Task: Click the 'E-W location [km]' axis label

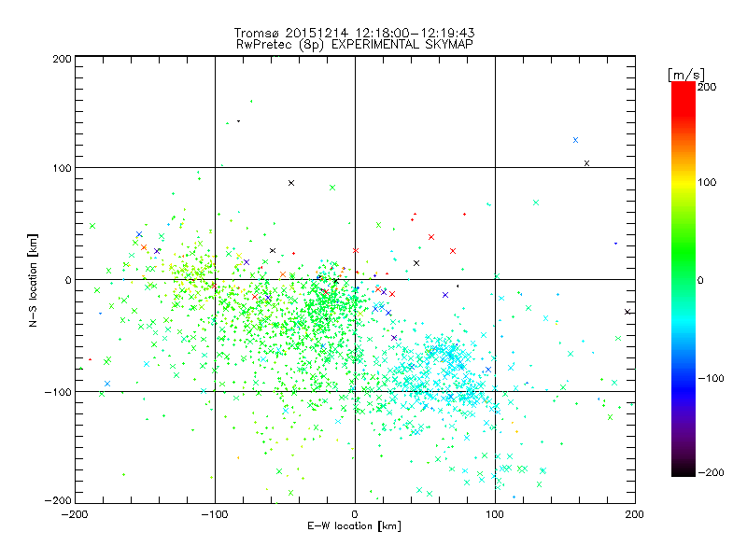Action: pos(354,526)
